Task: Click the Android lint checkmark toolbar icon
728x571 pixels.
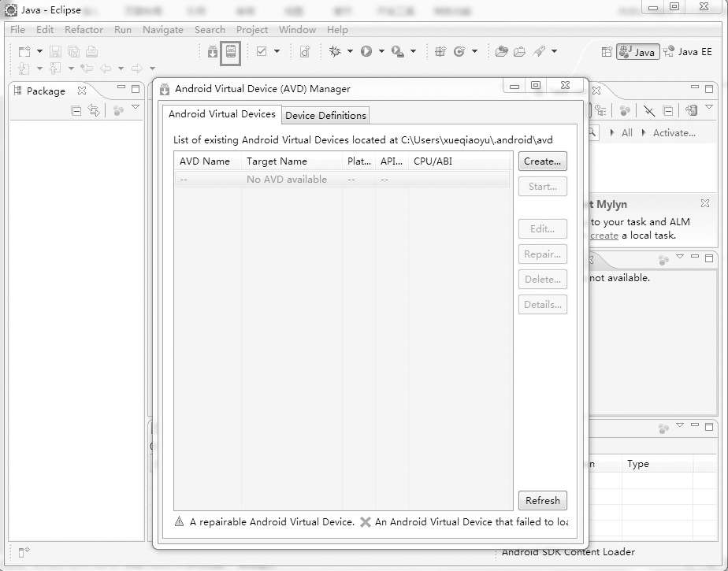Action: (262, 51)
